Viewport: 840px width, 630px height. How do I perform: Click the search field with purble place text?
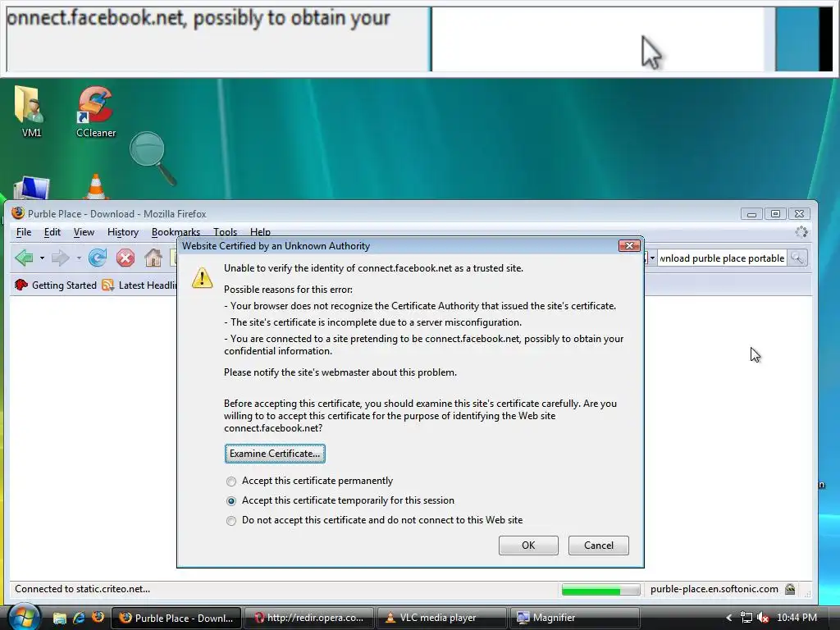pos(722,258)
